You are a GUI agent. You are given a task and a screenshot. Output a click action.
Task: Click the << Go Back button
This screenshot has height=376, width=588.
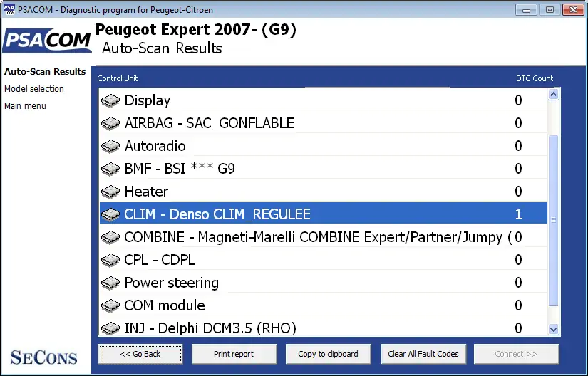(140, 354)
